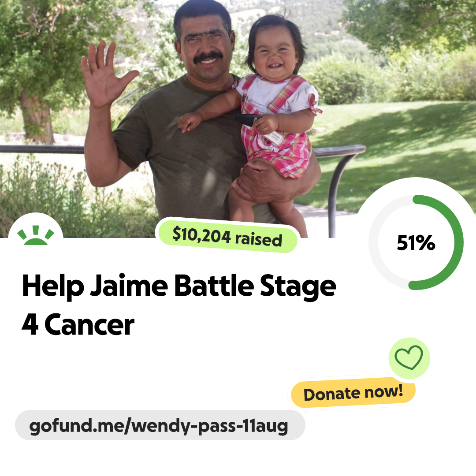Viewport: 476px width, 476px height.
Task: Click the light green circle behind heart
Action: click(x=409, y=358)
